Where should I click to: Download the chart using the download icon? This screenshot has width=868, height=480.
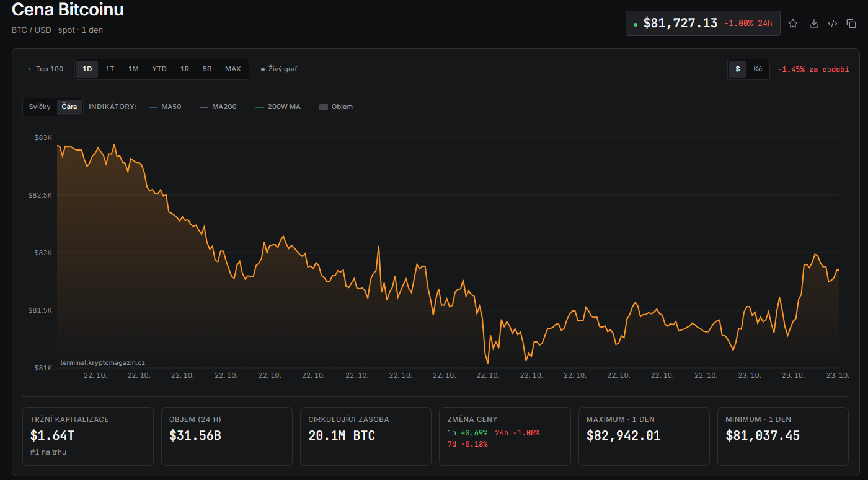point(814,24)
